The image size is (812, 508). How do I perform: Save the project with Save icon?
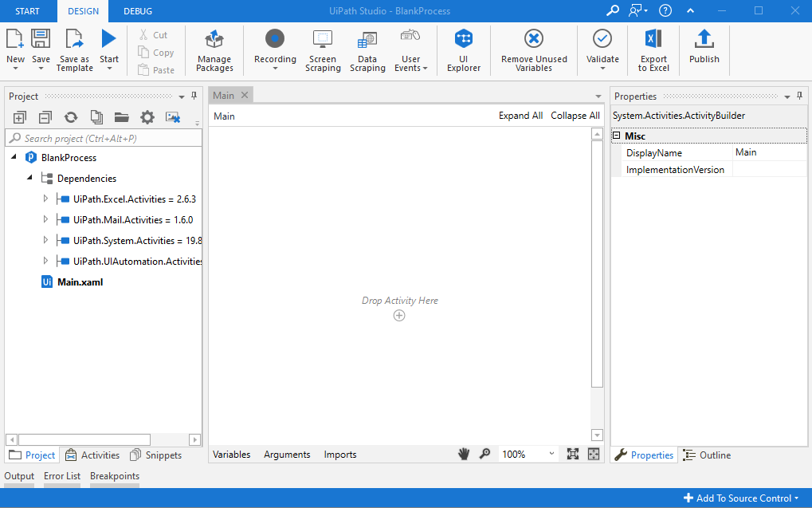tap(41, 39)
